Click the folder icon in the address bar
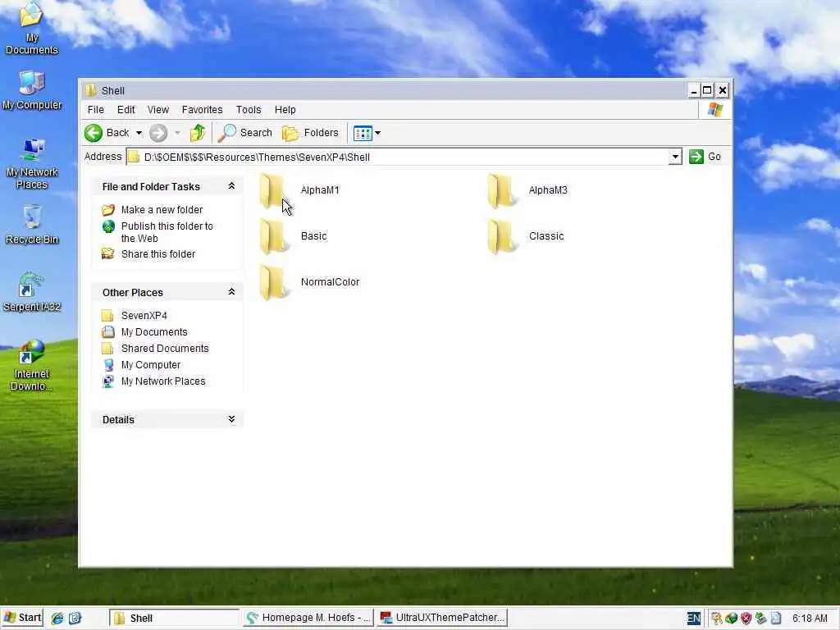This screenshot has width=840, height=630. coord(134,157)
